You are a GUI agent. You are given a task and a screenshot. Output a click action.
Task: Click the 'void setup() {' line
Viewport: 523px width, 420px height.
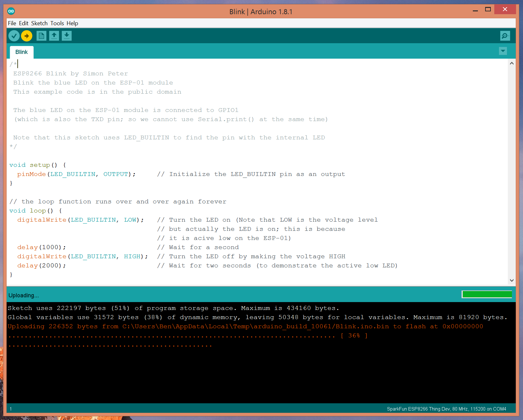[38, 165]
